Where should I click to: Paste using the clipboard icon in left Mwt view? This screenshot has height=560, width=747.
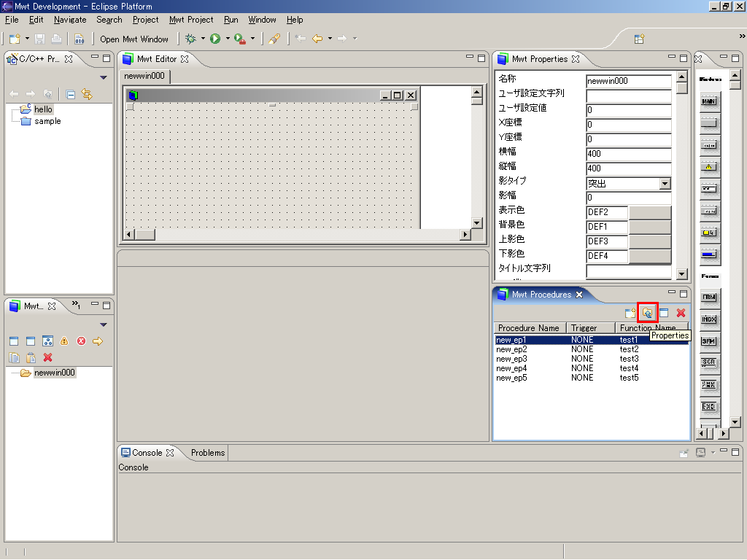[x=31, y=357]
